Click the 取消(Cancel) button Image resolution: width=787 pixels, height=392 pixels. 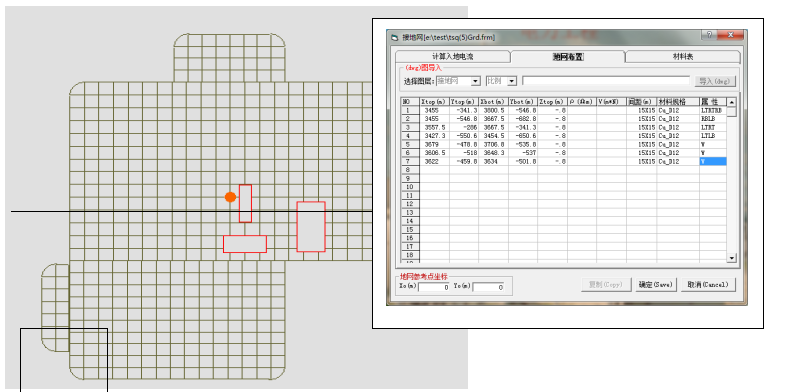(x=708, y=285)
